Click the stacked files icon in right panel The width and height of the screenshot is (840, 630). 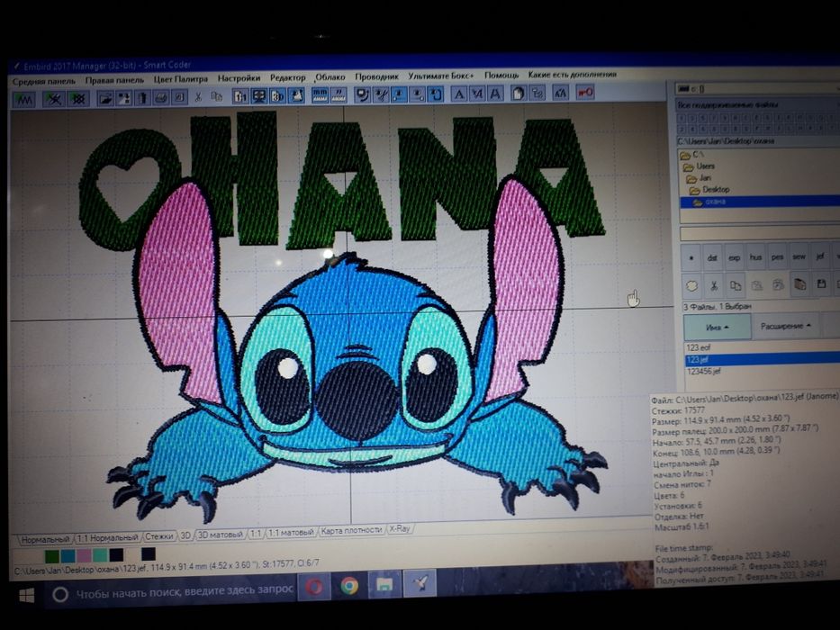(799, 284)
